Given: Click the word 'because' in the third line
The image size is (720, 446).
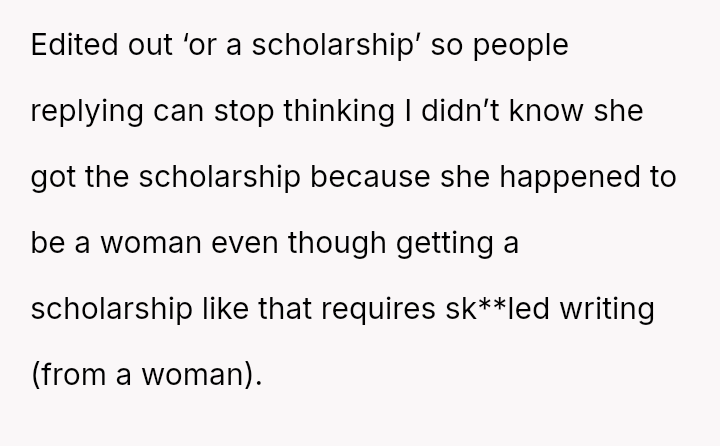Looking at the screenshot, I should coord(371,176).
